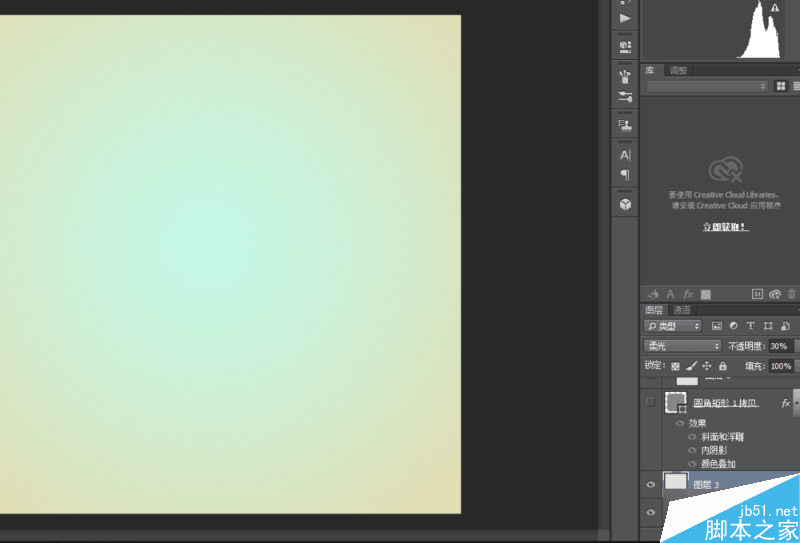This screenshot has height=543, width=800.
Task: Open the Actions panel play icon
Action: tap(625, 18)
